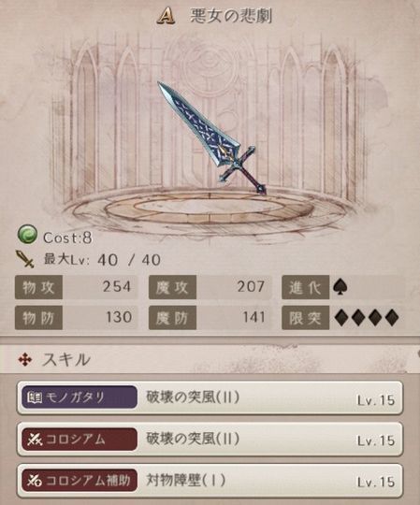Select the first limit-break diamond
Image resolution: width=420 pixels, height=505 pixels.
click(342, 318)
